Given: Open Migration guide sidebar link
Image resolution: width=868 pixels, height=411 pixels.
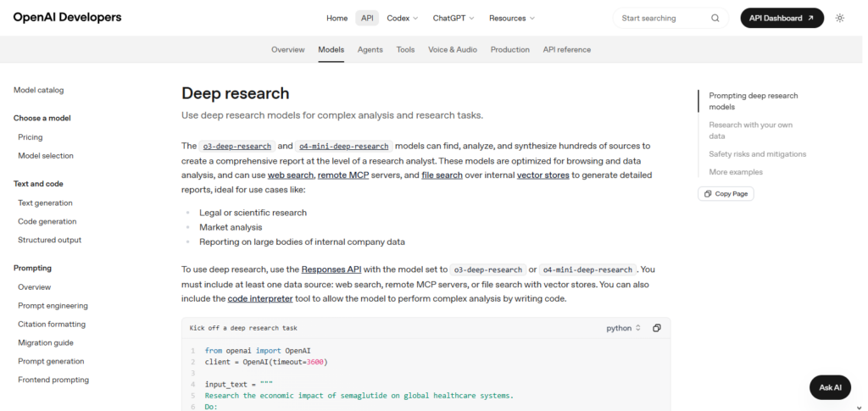Looking at the screenshot, I should pos(46,343).
